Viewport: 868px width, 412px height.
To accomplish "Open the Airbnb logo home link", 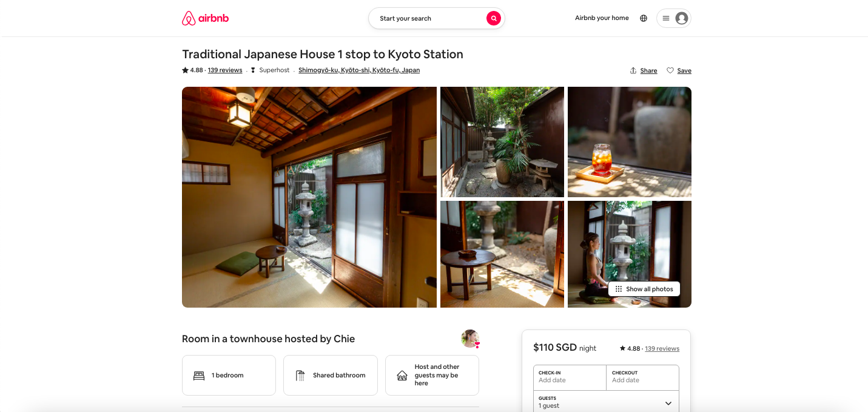I will (x=205, y=18).
